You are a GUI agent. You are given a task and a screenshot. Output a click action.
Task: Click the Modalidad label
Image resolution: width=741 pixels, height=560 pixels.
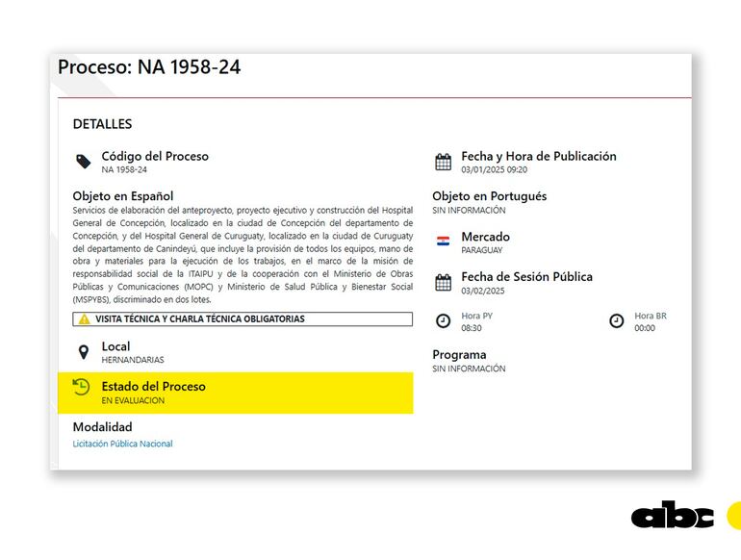[103, 427]
